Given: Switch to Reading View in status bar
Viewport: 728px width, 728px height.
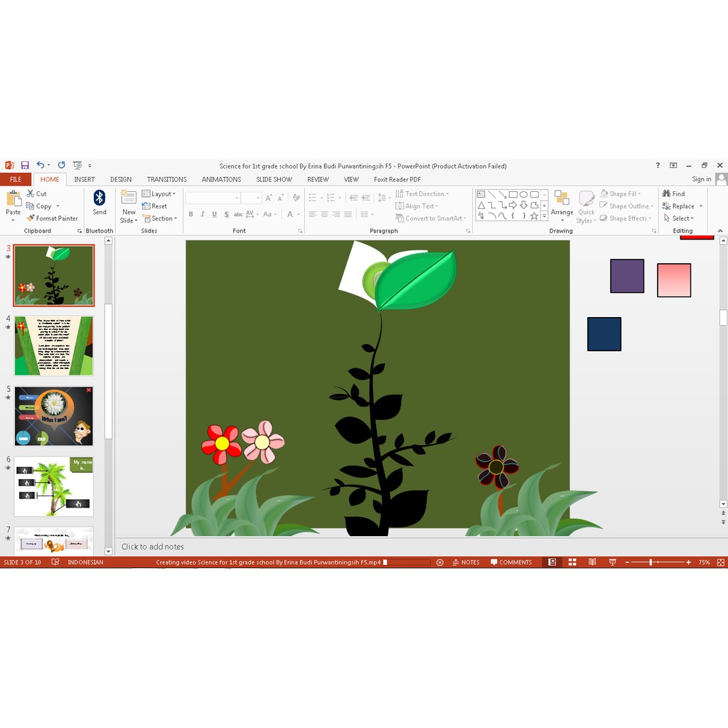Looking at the screenshot, I should (x=591, y=562).
